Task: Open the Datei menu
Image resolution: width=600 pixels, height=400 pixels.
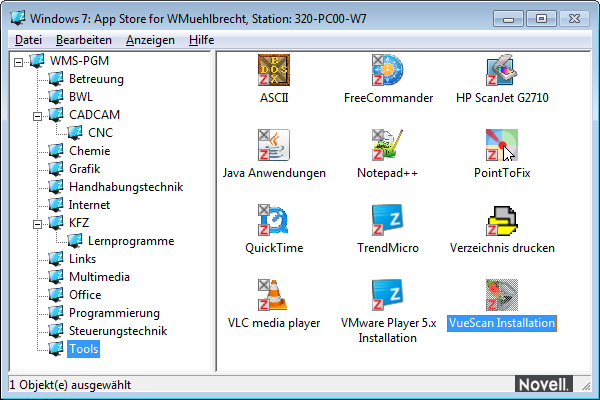Action: tap(28, 40)
